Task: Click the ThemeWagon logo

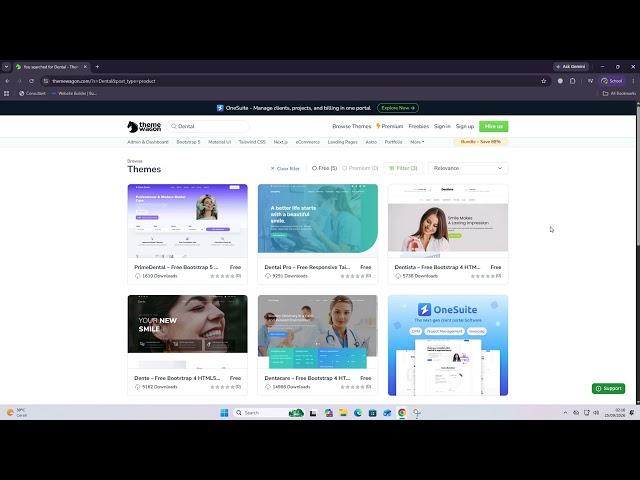Action: click(144, 127)
